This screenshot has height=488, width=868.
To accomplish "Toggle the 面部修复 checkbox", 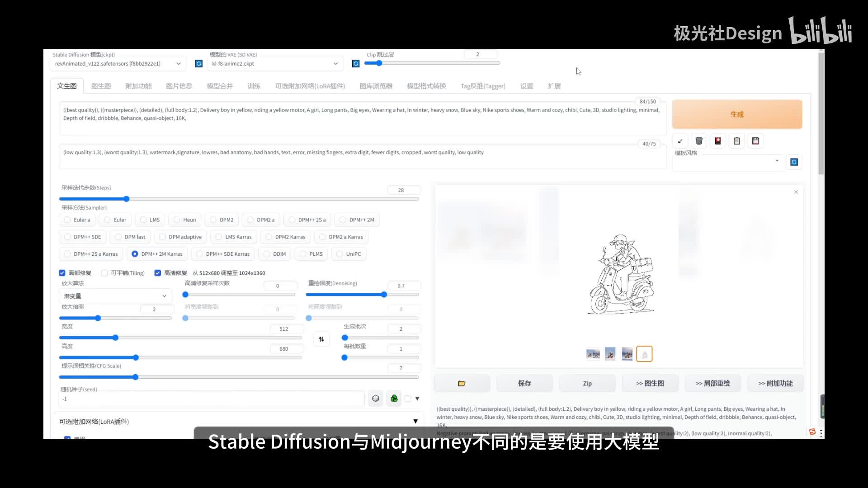I will pyautogui.click(x=62, y=273).
